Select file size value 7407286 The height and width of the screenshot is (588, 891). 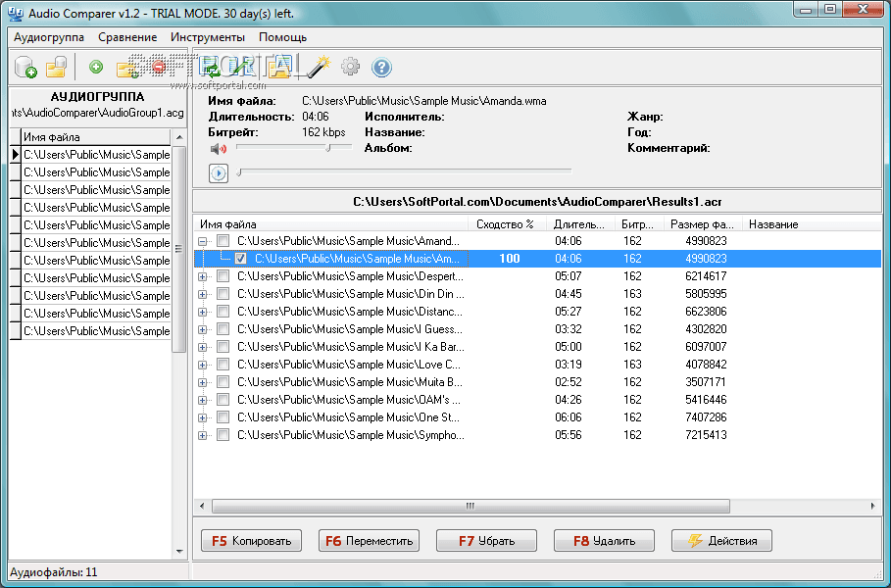pyautogui.click(x=706, y=417)
